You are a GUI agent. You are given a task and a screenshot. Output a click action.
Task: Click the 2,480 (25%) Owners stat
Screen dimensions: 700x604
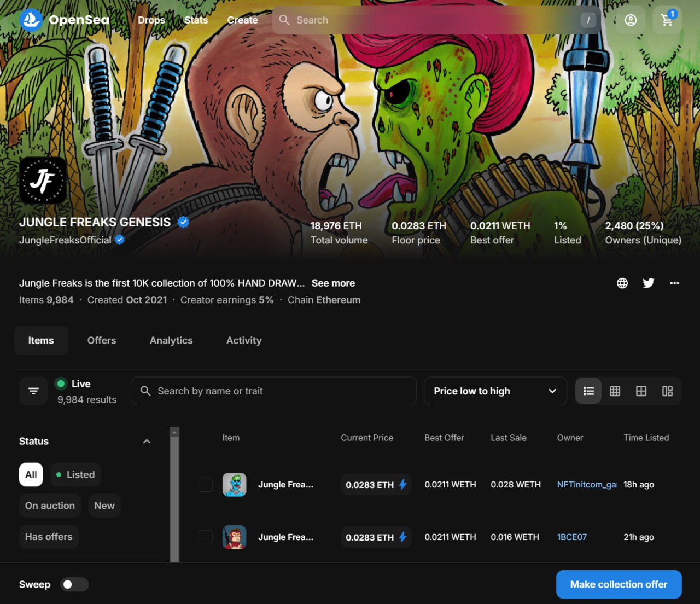(x=643, y=233)
